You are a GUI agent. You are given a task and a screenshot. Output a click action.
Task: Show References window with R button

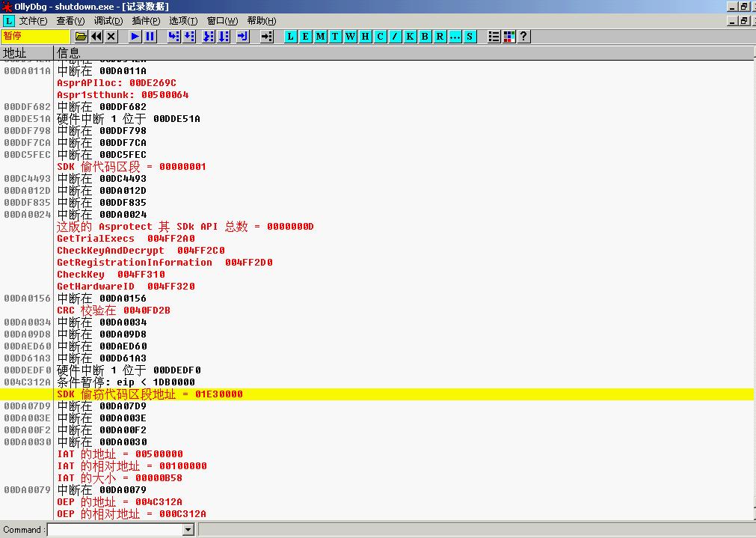(x=440, y=37)
